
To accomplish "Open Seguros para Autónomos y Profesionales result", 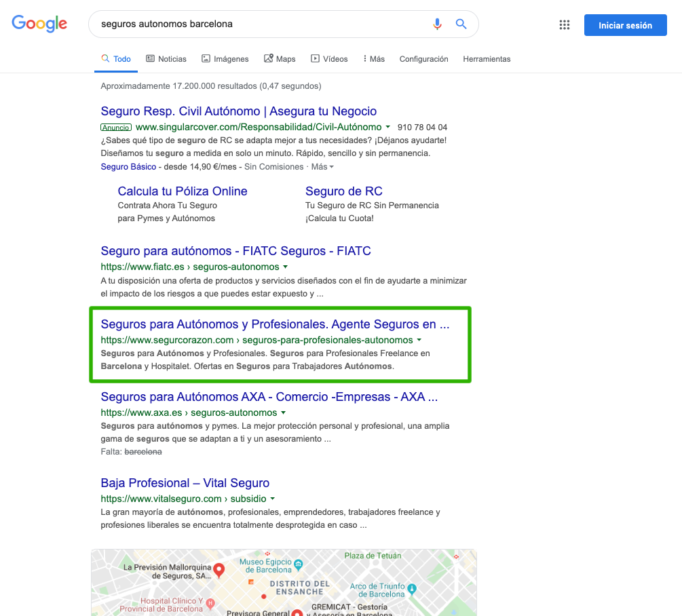I will pyautogui.click(x=275, y=324).
